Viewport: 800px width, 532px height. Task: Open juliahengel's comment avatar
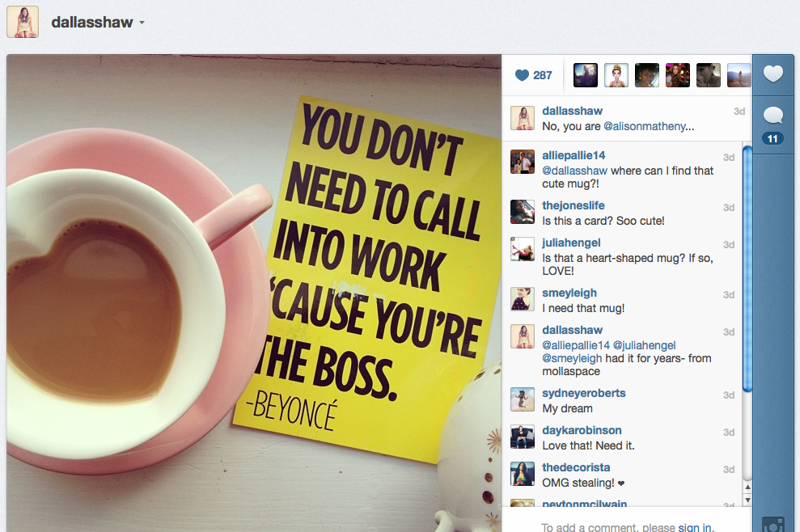(x=523, y=249)
